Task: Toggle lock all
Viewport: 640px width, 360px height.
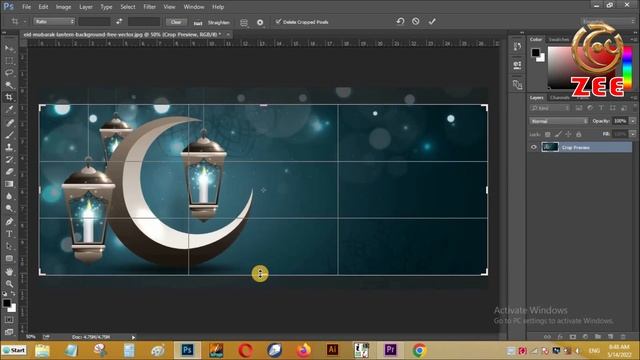Action: (x=578, y=134)
